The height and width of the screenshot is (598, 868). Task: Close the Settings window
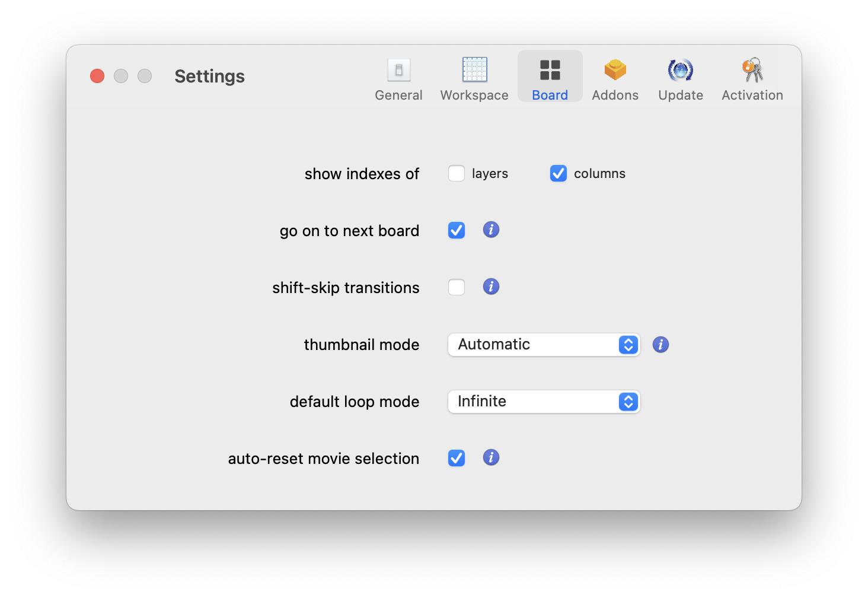pos(97,76)
